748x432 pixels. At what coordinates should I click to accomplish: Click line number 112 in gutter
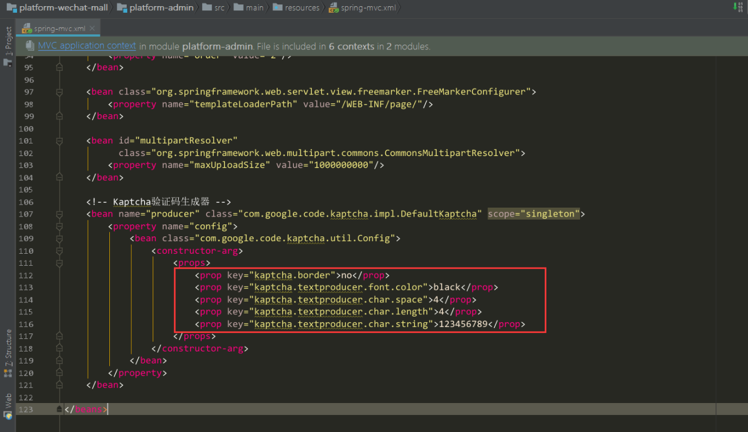pyautogui.click(x=26, y=276)
